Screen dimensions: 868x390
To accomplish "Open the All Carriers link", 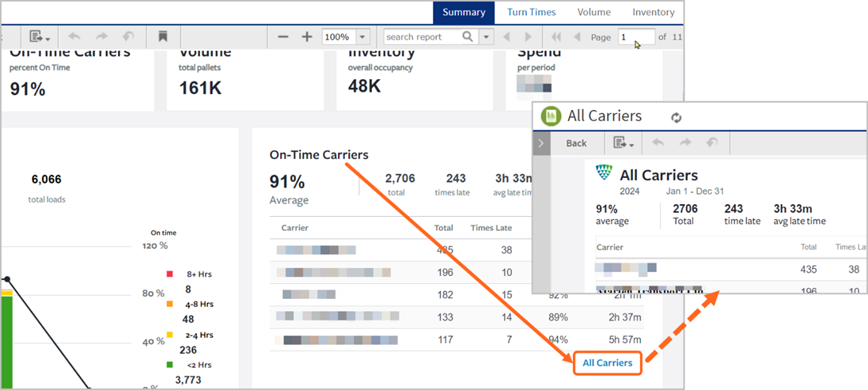I will [x=607, y=363].
